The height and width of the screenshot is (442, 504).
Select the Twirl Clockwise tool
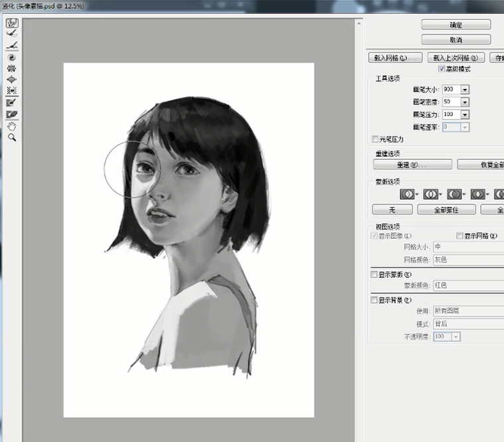pos(11,58)
